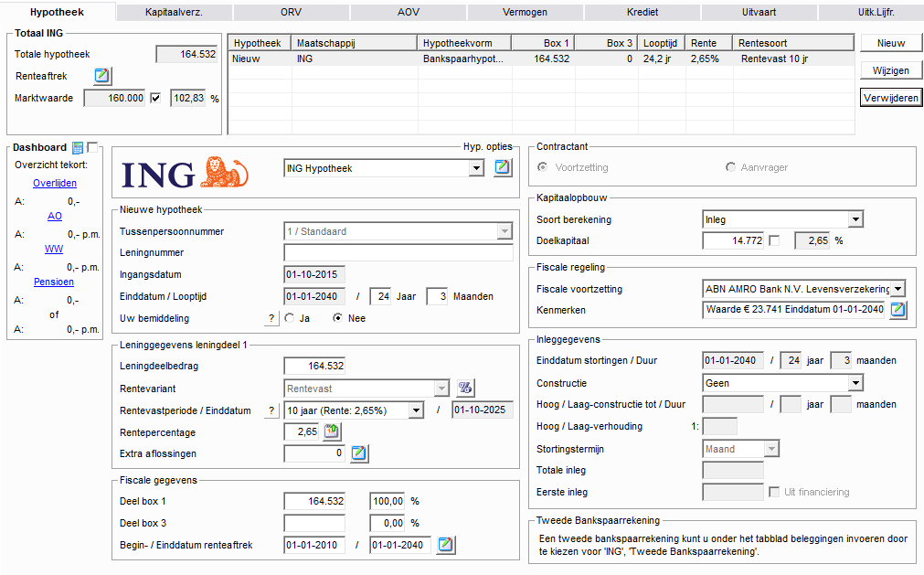Click the help button beside Uw bemiddeling
Viewport: 924px width, 575px height.
point(271,318)
